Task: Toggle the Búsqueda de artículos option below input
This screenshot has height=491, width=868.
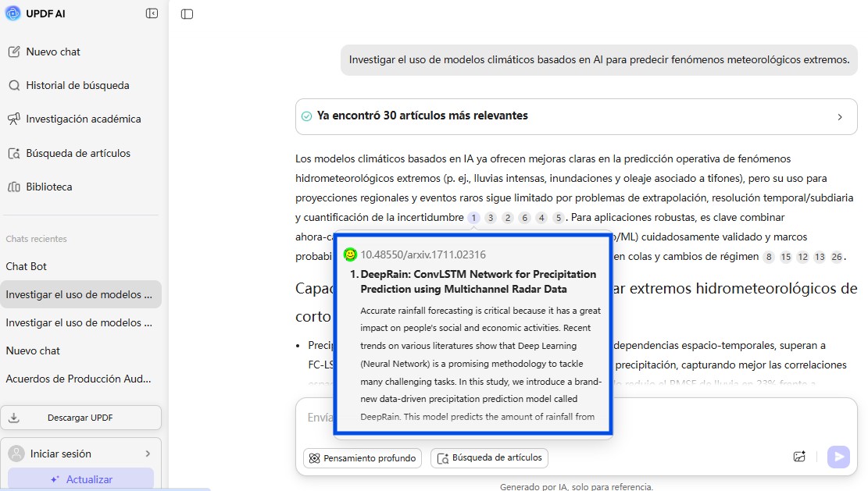Action: point(489,457)
